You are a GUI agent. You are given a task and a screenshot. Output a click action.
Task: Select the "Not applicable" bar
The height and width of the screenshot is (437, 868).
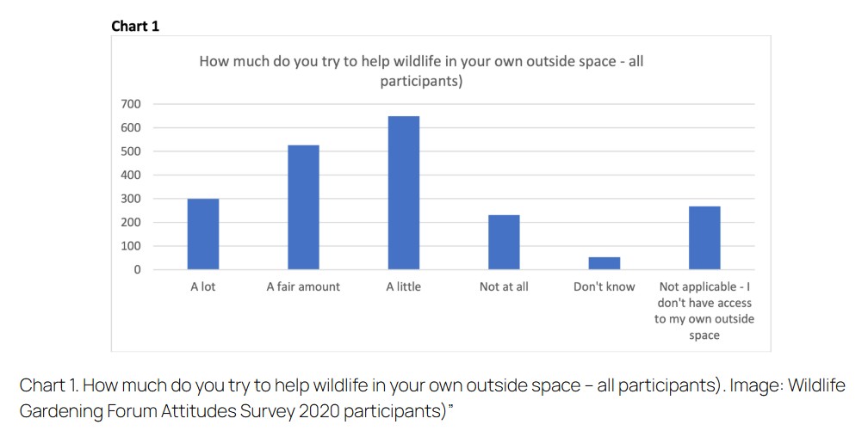pos(704,237)
